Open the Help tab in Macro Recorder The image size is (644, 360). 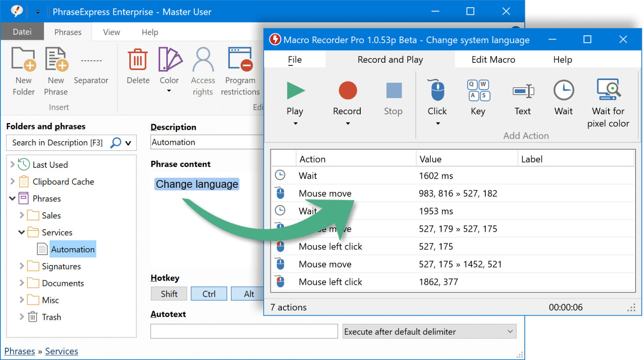(562, 60)
